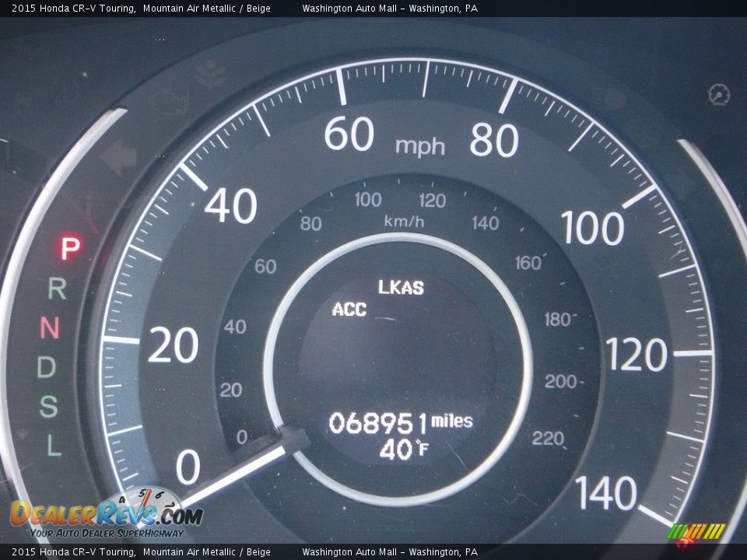This screenshot has height=560, width=747.
Task: Click the LKAS indicator text
Action: click(x=401, y=288)
